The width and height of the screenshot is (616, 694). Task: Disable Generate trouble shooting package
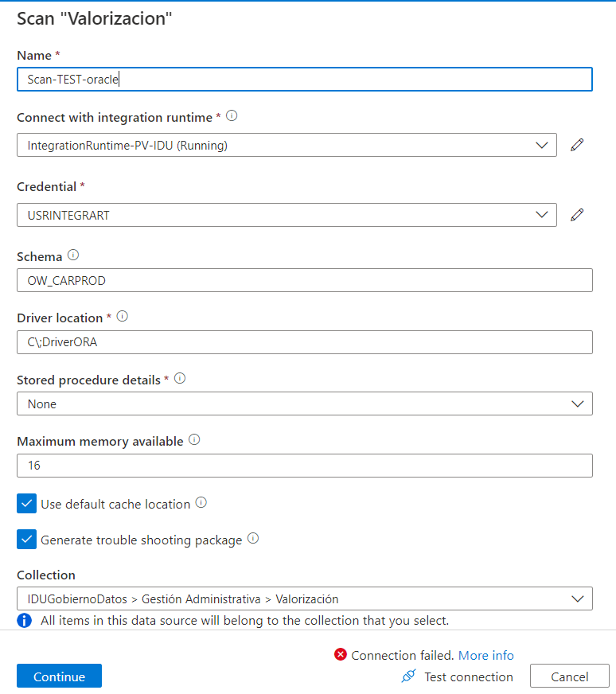[26, 539]
